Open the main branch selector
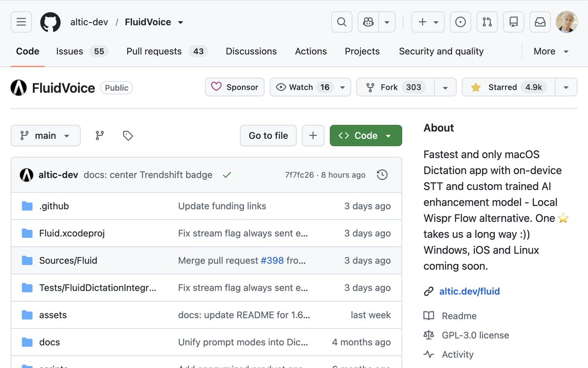588x368 pixels. tap(46, 135)
